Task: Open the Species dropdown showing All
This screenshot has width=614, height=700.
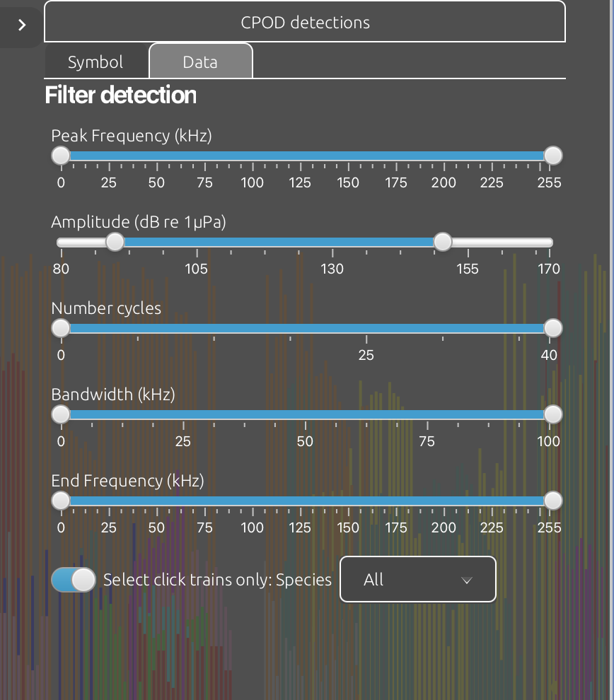Action: [417, 579]
